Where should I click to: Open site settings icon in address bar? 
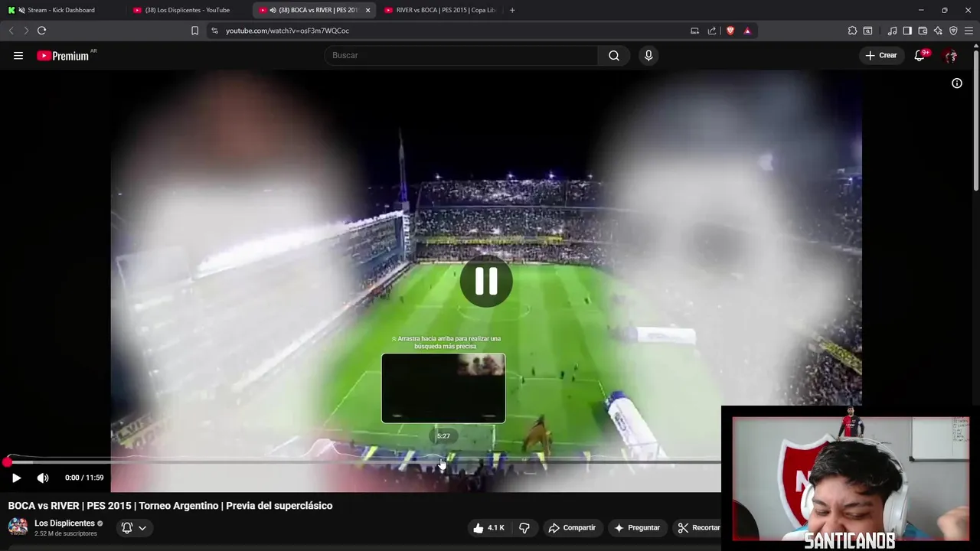click(214, 31)
